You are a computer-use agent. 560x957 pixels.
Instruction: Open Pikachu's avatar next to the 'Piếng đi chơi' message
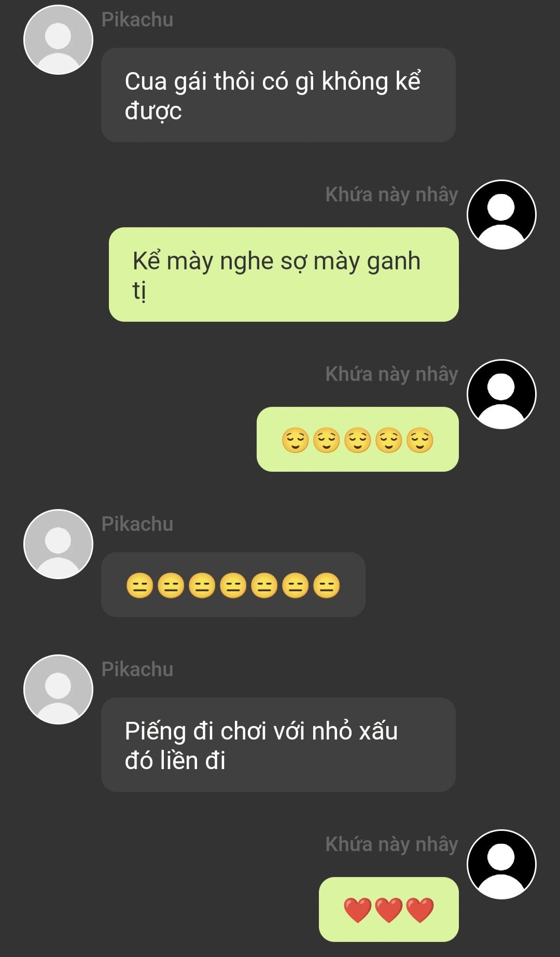pyautogui.click(x=58, y=689)
